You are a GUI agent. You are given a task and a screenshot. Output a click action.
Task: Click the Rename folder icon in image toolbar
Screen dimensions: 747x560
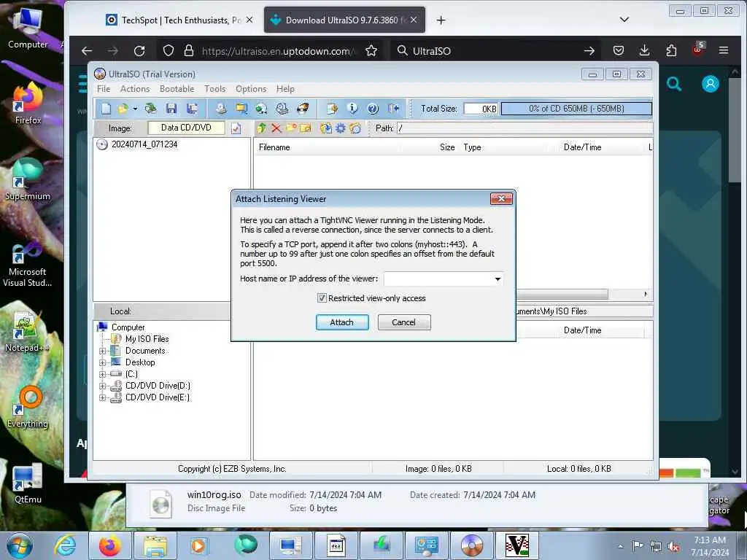click(306, 128)
